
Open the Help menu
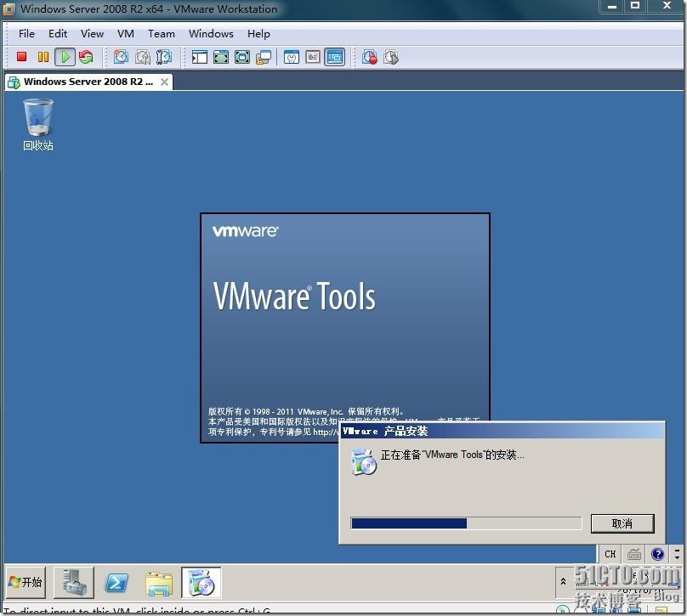tap(258, 34)
